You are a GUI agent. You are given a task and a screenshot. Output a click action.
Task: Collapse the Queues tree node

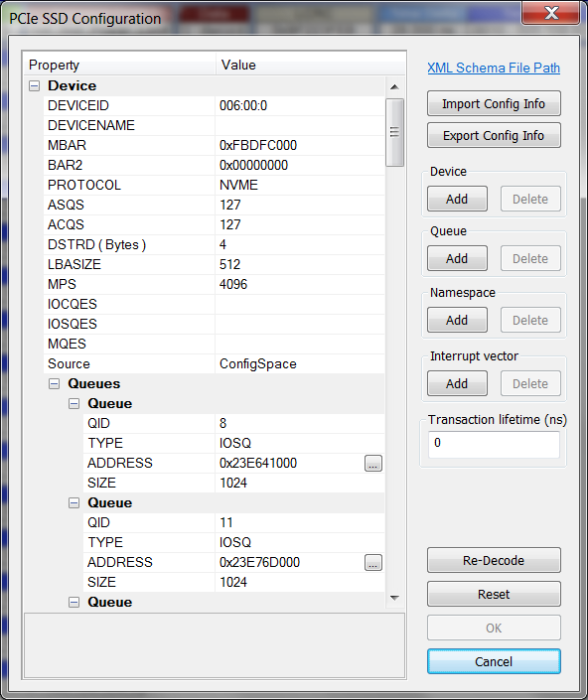pos(54,383)
